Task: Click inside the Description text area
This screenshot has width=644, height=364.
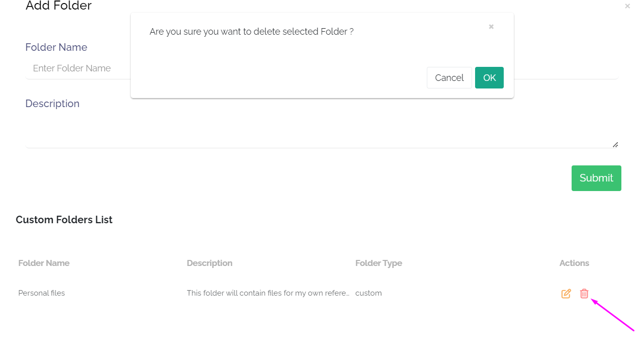Action: [x=322, y=132]
